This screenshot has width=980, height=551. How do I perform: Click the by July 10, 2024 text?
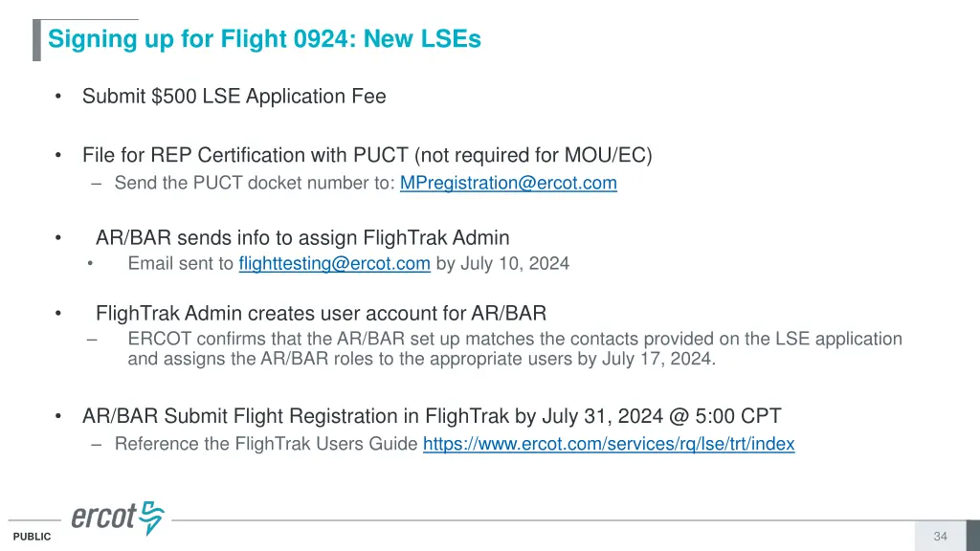(502, 264)
